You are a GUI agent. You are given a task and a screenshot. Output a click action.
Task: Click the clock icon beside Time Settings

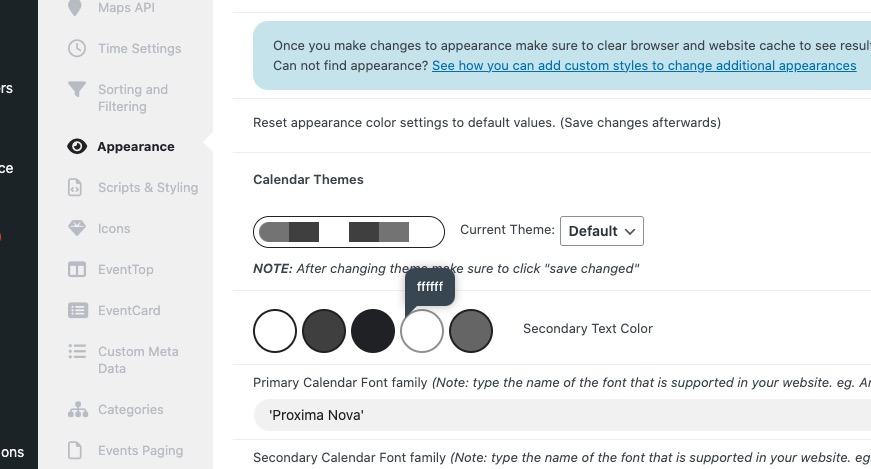(77, 48)
